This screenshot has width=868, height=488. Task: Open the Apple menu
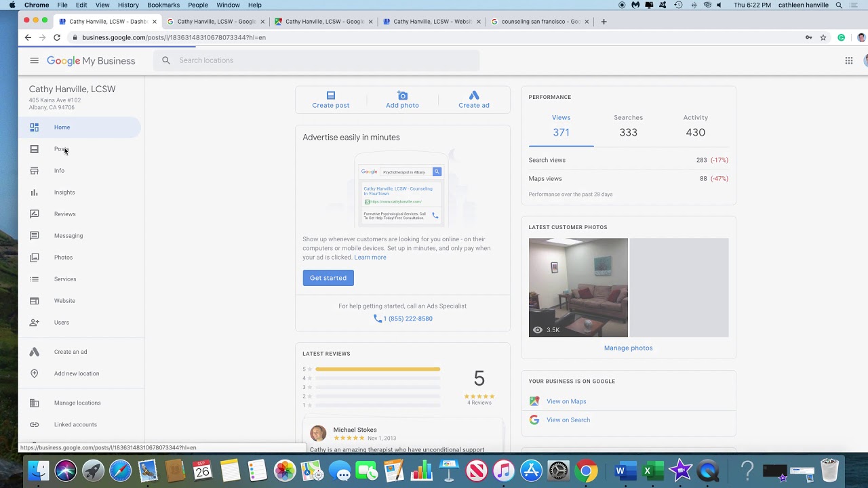(x=12, y=5)
